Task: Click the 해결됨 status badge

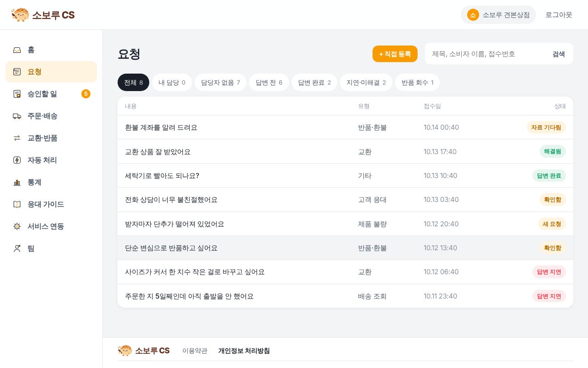Action: pos(553,151)
